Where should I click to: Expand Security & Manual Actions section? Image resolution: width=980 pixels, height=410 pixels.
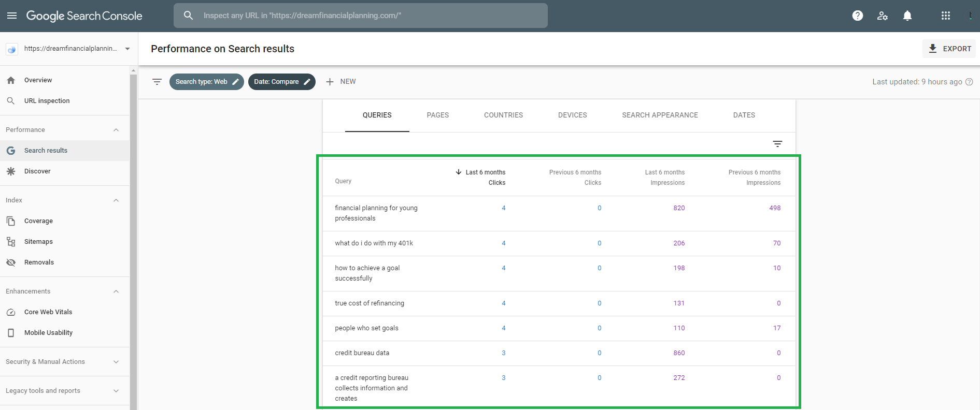(x=116, y=362)
